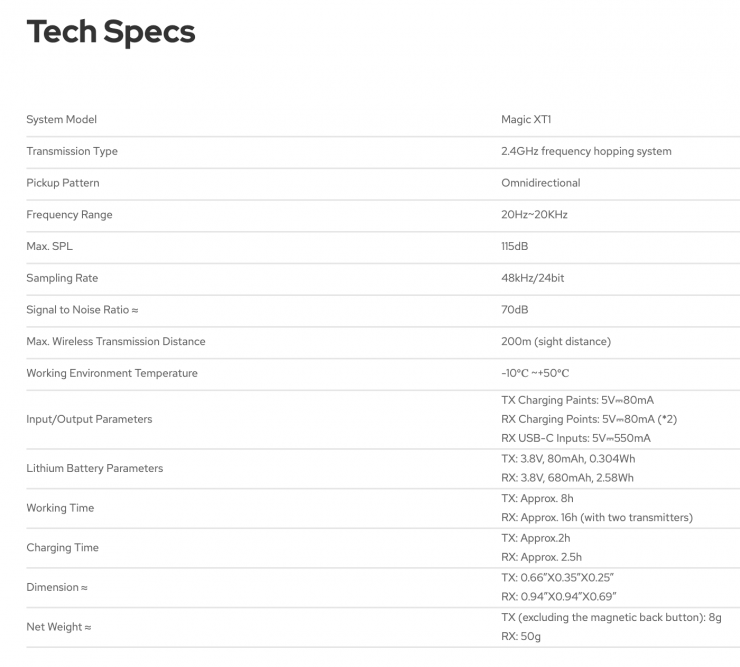Select the RX Approx. 2.5h charging time
Screen dimensions: 740x667
click(x=540, y=557)
